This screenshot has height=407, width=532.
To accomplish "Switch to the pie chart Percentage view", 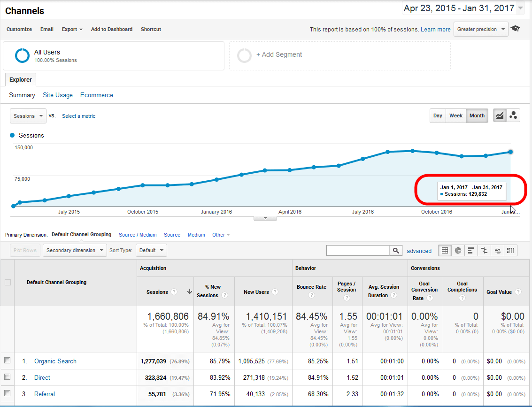I will tap(457, 251).
